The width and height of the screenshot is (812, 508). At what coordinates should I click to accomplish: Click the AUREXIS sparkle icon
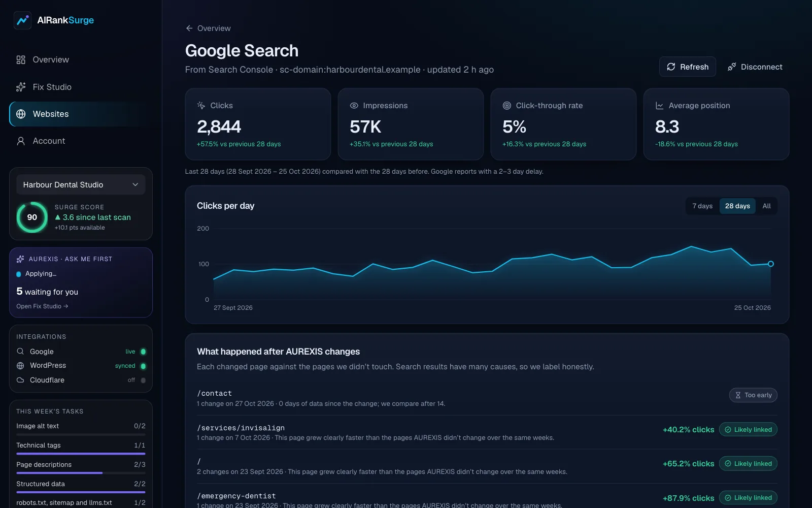pyautogui.click(x=20, y=259)
